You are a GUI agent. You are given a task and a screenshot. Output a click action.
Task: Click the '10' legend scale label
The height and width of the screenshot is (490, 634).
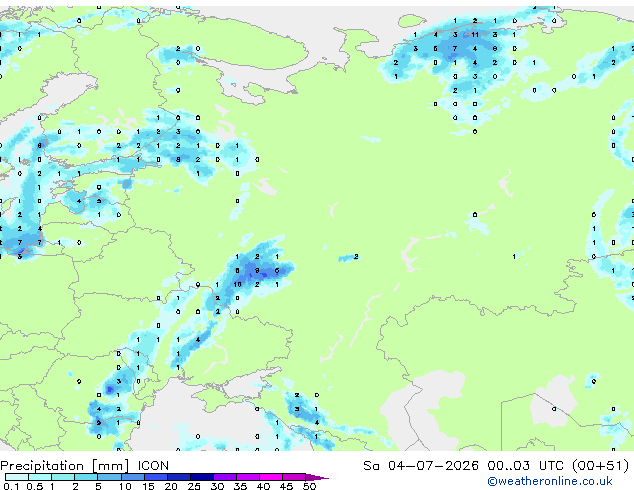pyautogui.click(x=125, y=486)
